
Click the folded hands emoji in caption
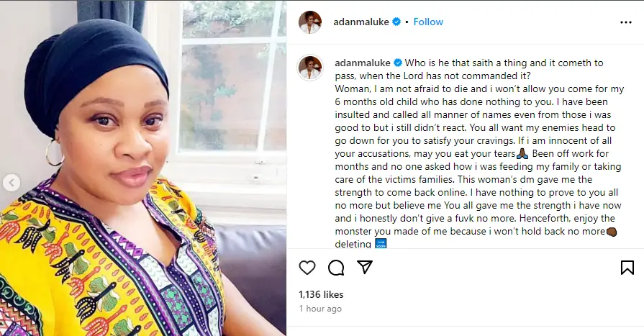point(522,153)
